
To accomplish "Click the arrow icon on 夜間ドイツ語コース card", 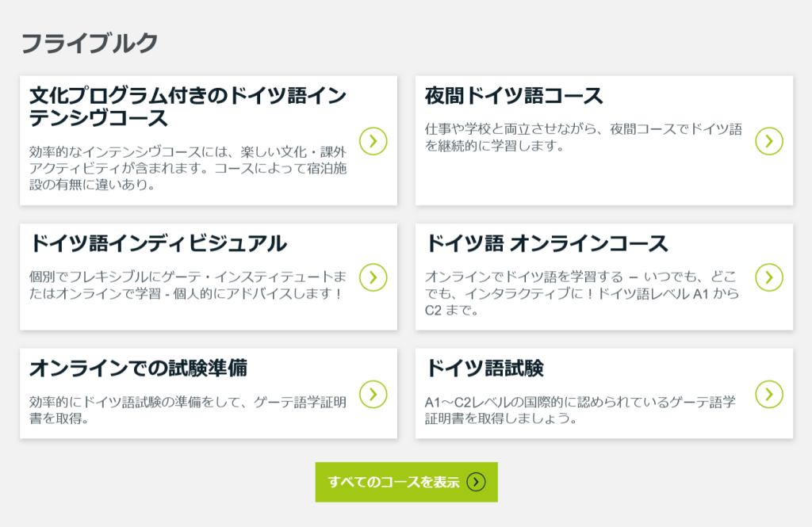I will 768,141.
